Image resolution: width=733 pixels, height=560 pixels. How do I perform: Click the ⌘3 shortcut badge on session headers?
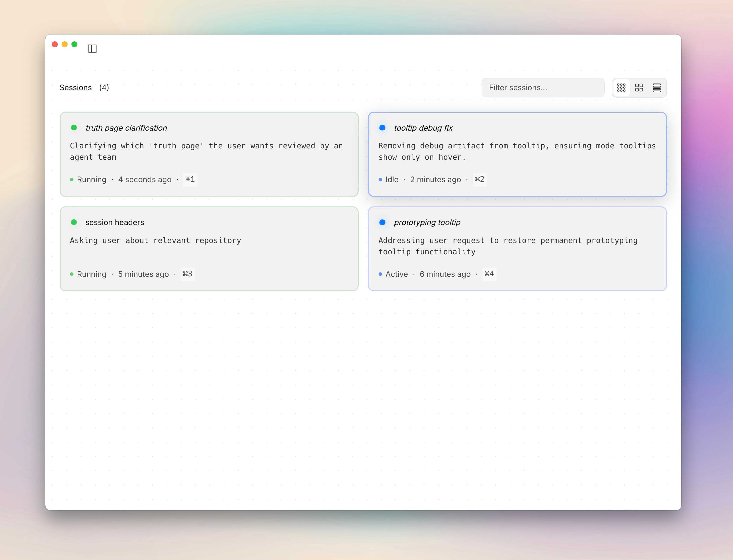pyautogui.click(x=188, y=274)
